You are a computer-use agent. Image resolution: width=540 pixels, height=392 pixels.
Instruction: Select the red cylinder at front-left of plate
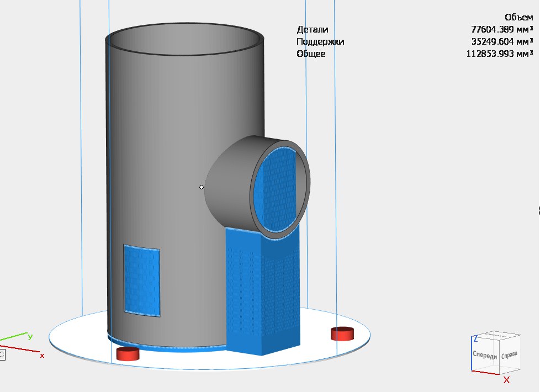(128, 353)
